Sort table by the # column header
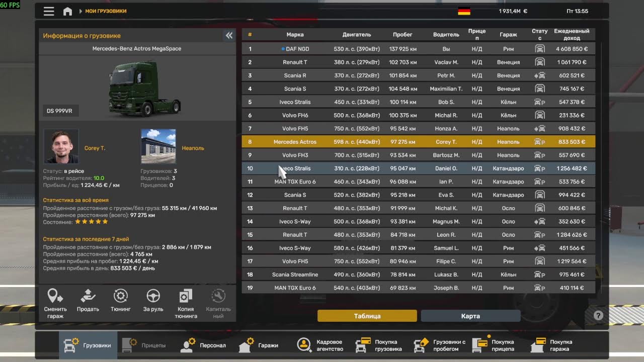 coord(250,35)
